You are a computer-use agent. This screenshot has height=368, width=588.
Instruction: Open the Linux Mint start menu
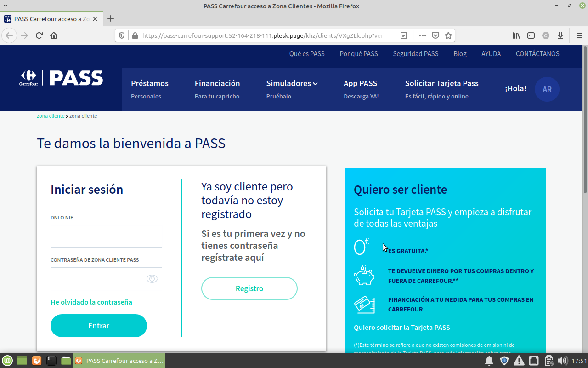[7, 361]
